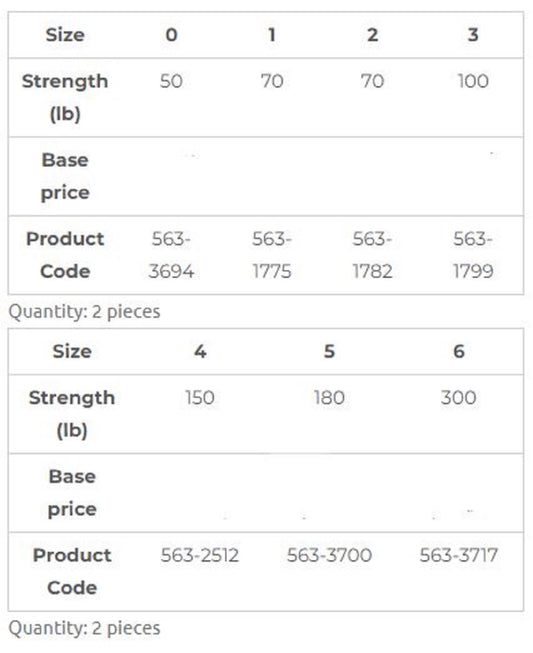533x653 pixels.
Task: Click the first Quantity: 2 pieces text
Action: pyautogui.click(x=85, y=312)
